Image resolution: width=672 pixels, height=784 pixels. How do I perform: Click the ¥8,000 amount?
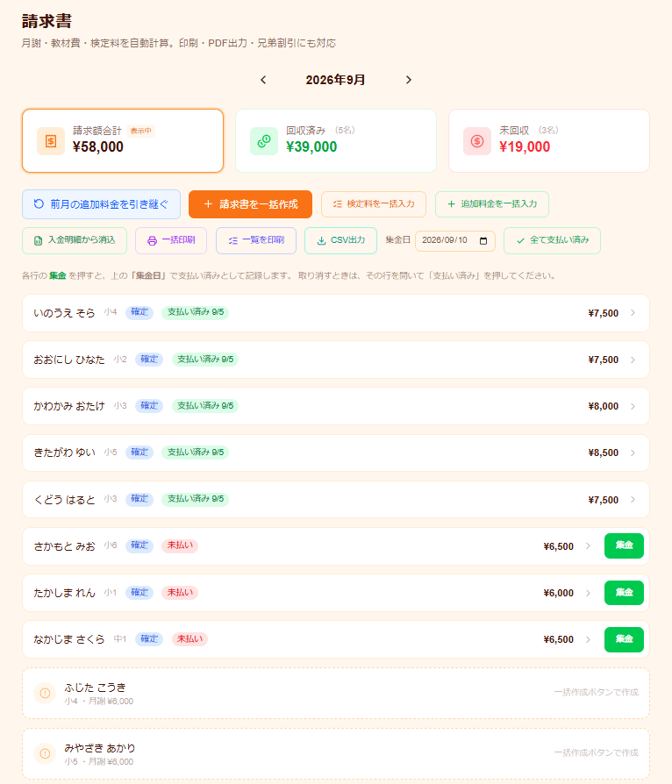pos(603,407)
